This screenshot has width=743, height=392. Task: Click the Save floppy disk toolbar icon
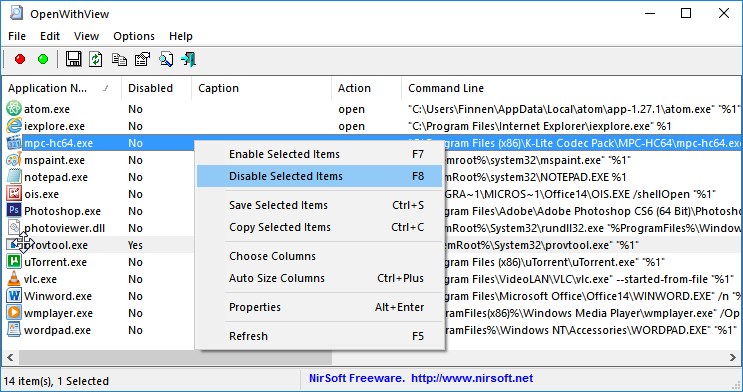(73, 59)
